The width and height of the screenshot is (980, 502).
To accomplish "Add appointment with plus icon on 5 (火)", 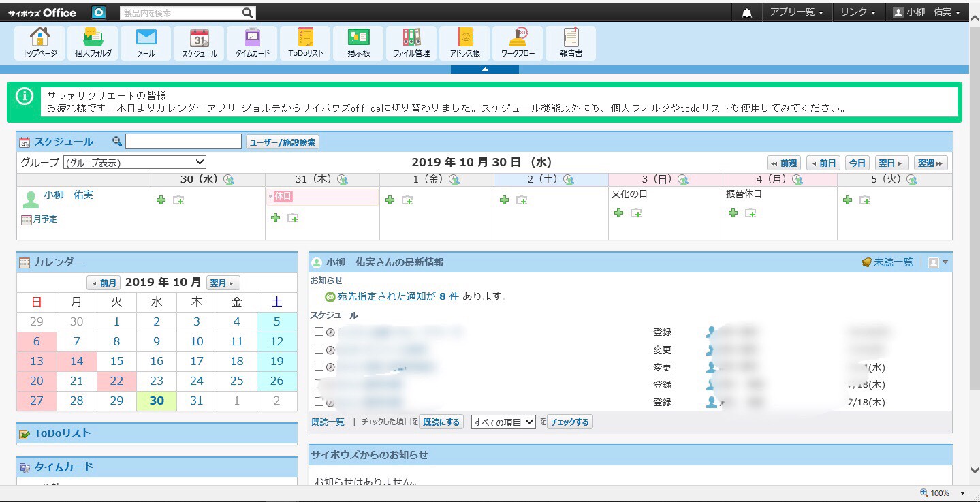I will tap(848, 200).
